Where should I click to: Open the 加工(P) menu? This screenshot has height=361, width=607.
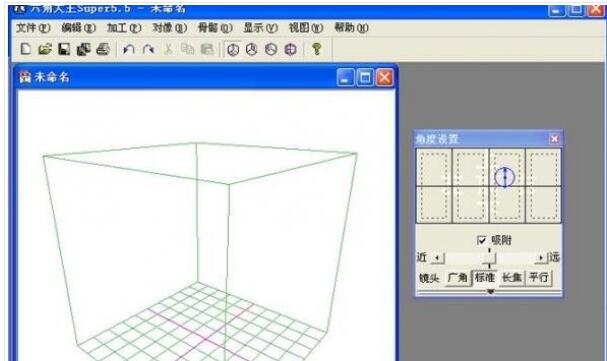124,28
